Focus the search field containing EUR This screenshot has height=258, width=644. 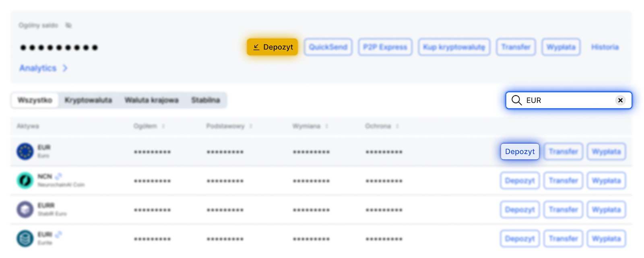568,100
